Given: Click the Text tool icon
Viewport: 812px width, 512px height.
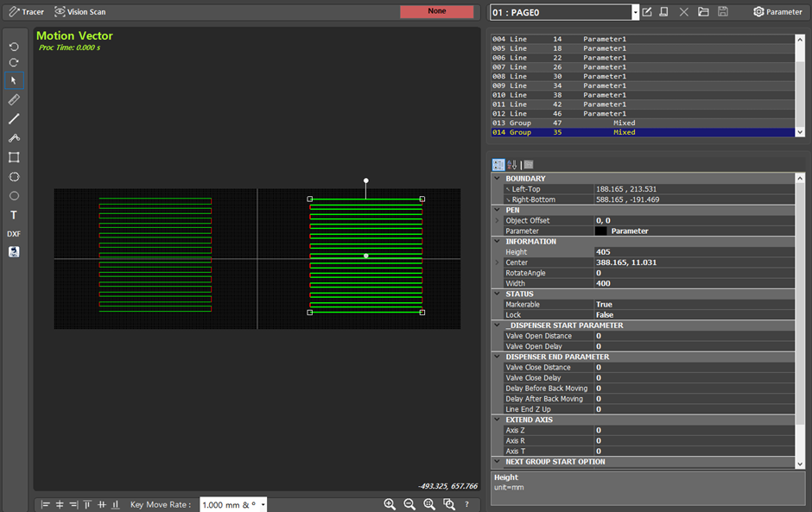Looking at the screenshot, I should (x=14, y=215).
